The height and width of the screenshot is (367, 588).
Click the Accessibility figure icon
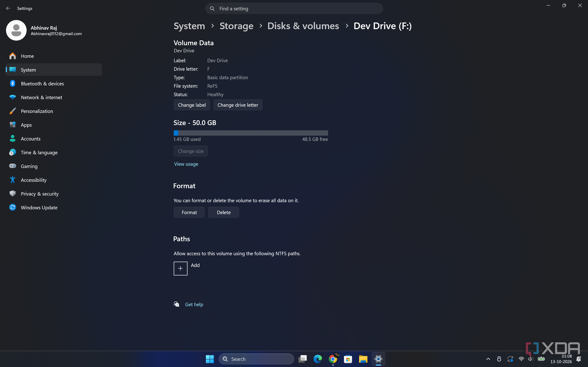[13, 180]
